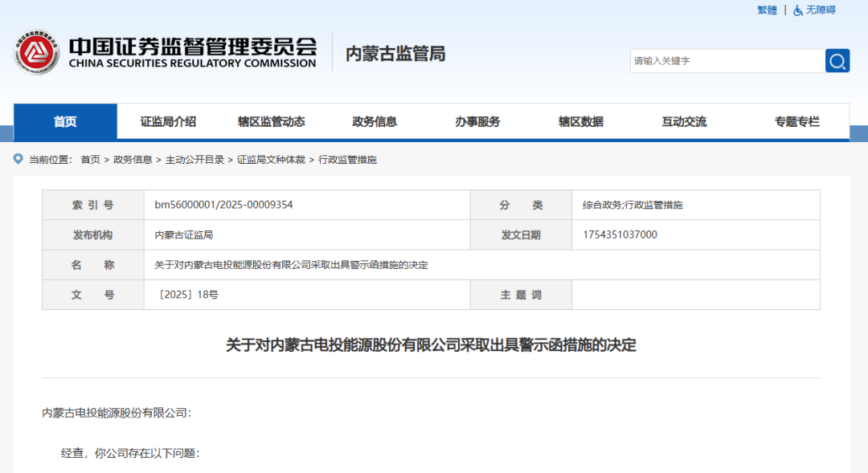Open the 辖区监管动态 menu item
This screenshot has height=473, width=868.
(x=272, y=122)
